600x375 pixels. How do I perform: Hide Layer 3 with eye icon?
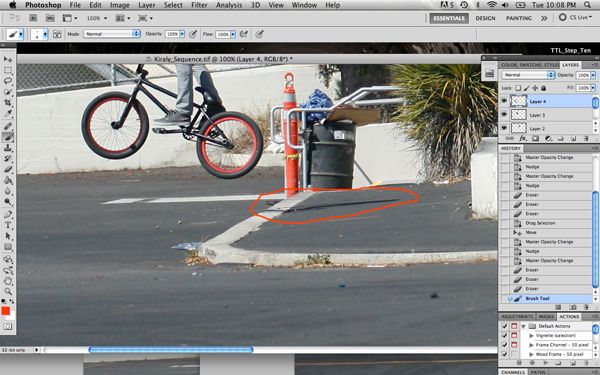[504, 114]
